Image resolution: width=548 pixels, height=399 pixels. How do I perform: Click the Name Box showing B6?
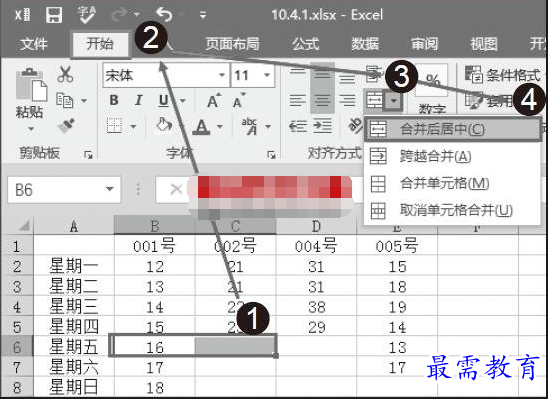(56, 190)
